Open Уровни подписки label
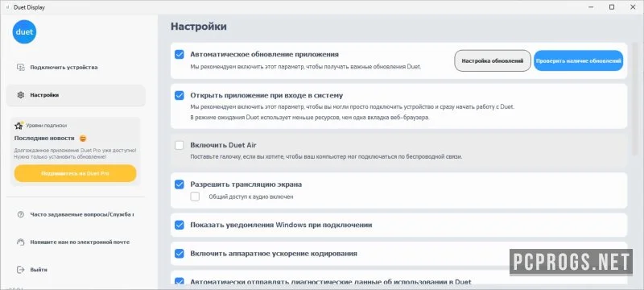The image size is (644, 290). [47, 126]
